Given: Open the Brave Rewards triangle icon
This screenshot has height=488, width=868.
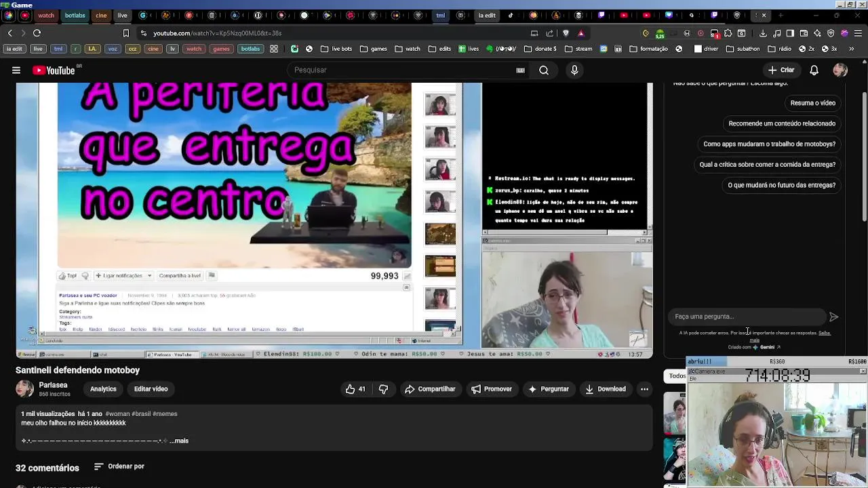Looking at the screenshot, I should (580, 33).
